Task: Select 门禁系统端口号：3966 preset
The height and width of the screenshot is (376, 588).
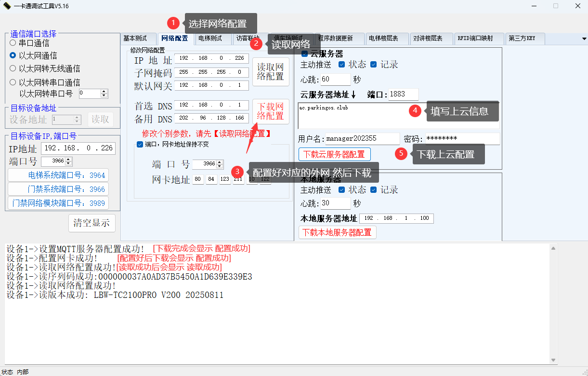Action: click(58, 189)
